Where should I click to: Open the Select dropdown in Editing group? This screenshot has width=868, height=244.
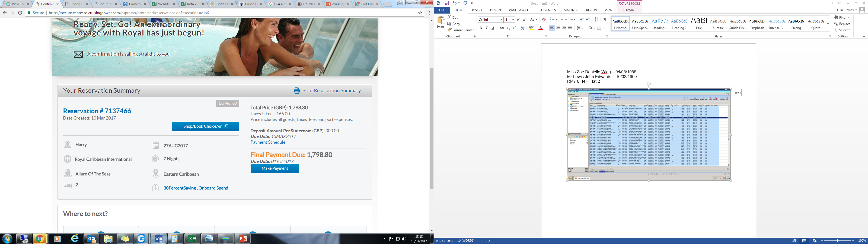point(849,30)
